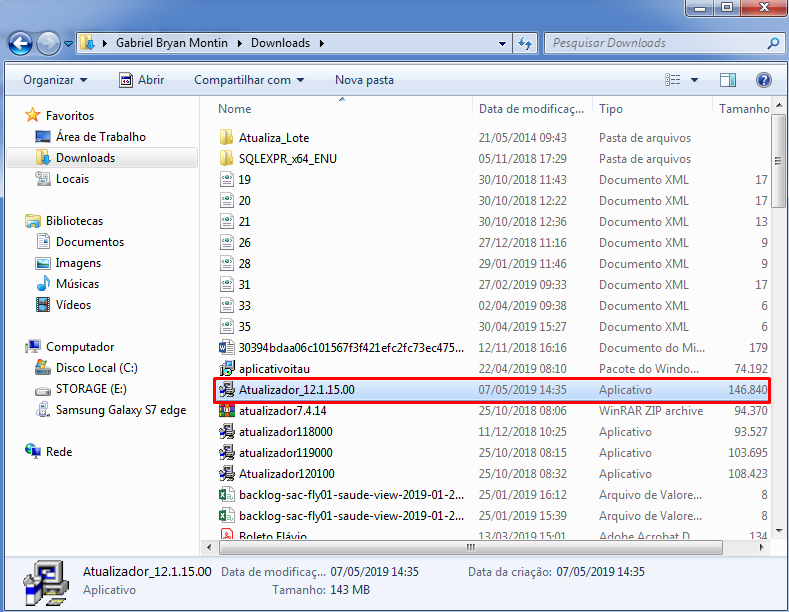Select the atualizador119000 application icon
This screenshot has height=612, width=789.
tap(227, 453)
